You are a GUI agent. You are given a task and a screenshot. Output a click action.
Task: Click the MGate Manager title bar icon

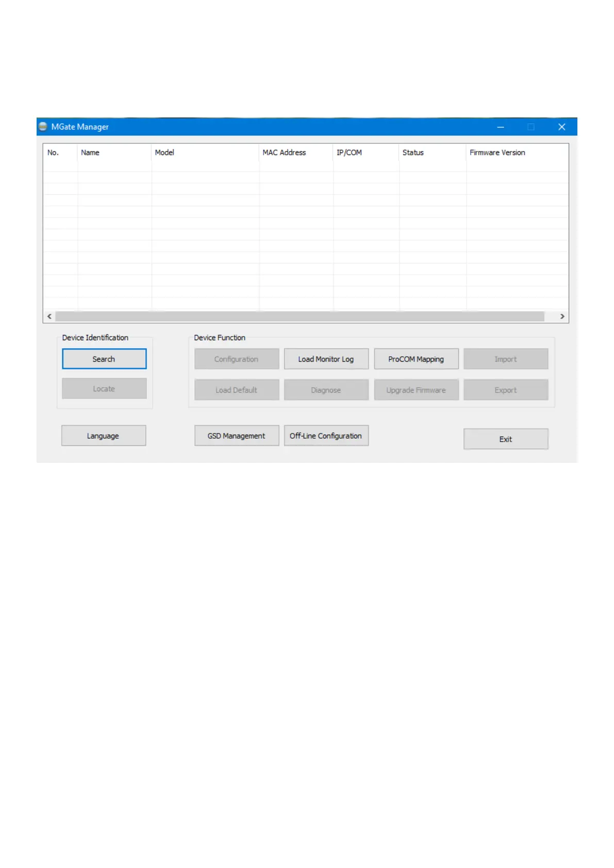point(43,127)
